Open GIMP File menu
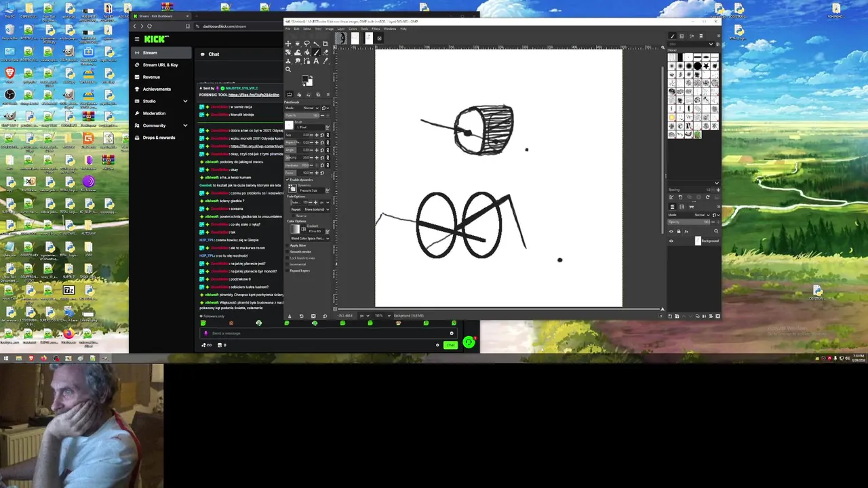Image resolution: width=868 pixels, height=488 pixels. click(x=288, y=28)
